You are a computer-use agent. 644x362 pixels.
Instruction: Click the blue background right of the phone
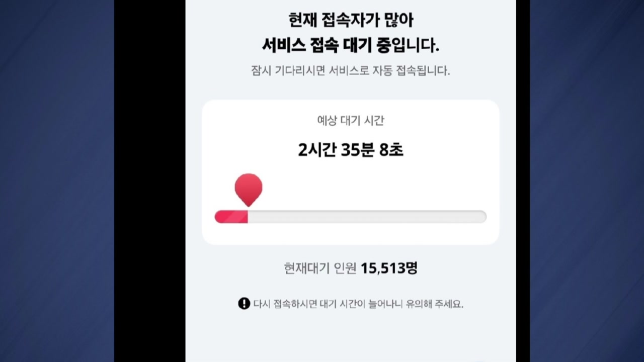[587, 181]
